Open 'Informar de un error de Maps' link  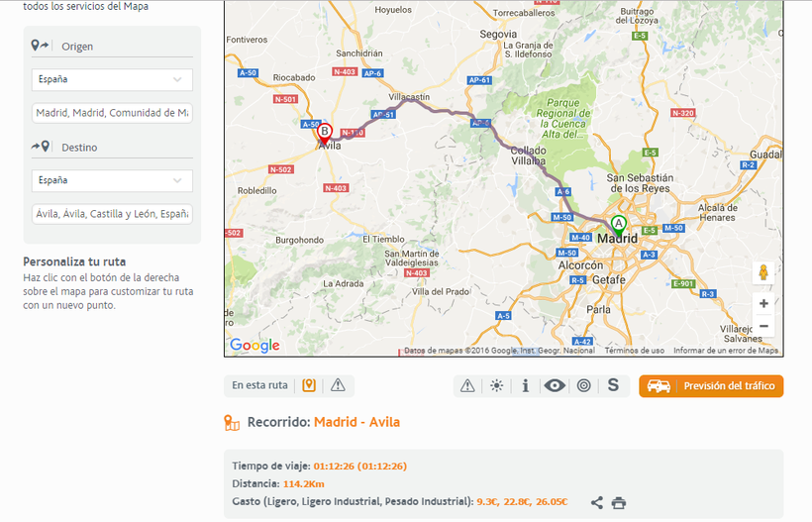pyautogui.click(x=726, y=351)
